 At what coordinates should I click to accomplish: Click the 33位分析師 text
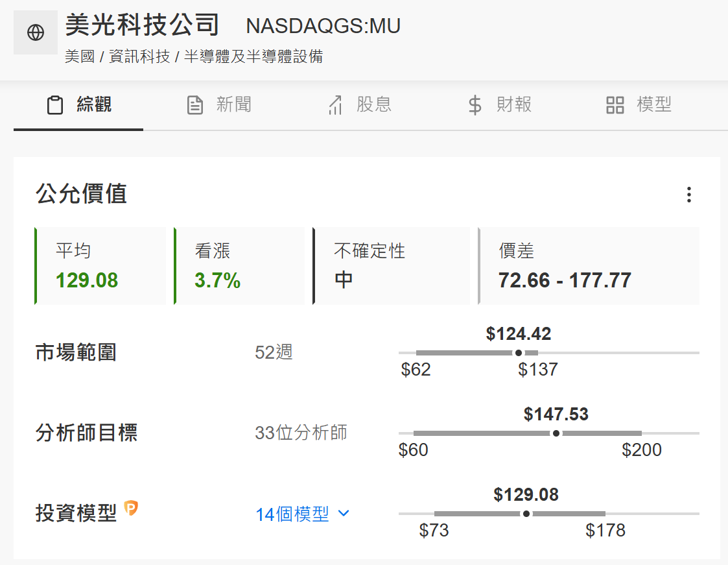pos(301,433)
